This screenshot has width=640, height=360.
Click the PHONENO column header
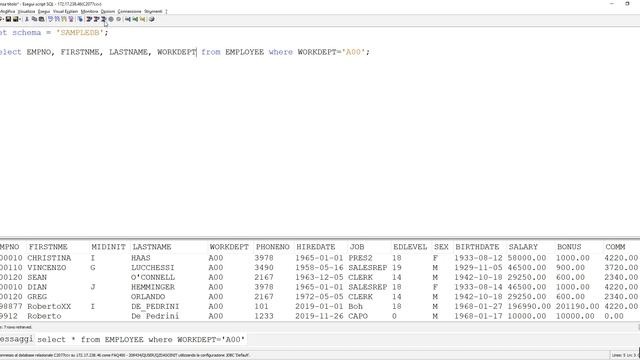point(273,247)
